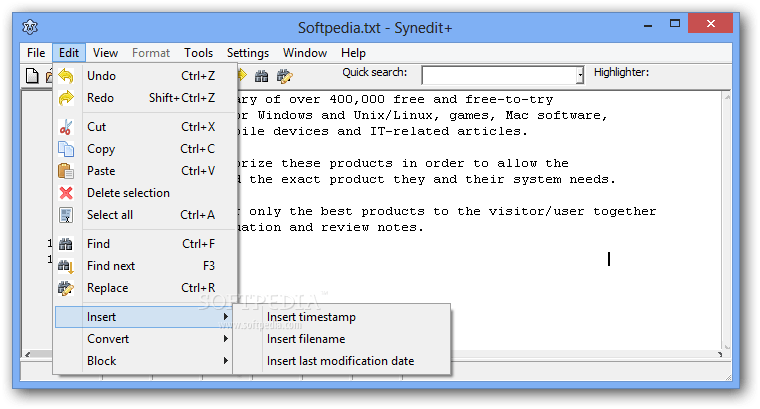Image resolution: width=760 pixels, height=409 pixels.
Task: Click the Copy pages icon
Action: [x=66, y=149]
